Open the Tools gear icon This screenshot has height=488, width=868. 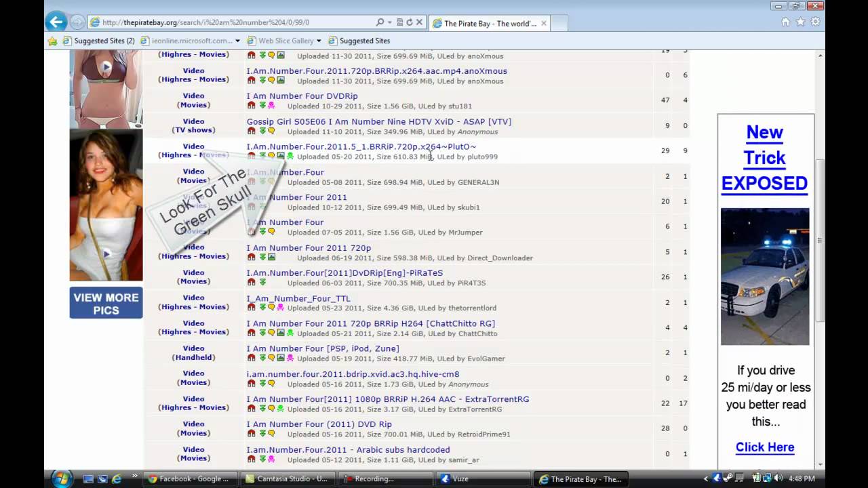(815, 22)
